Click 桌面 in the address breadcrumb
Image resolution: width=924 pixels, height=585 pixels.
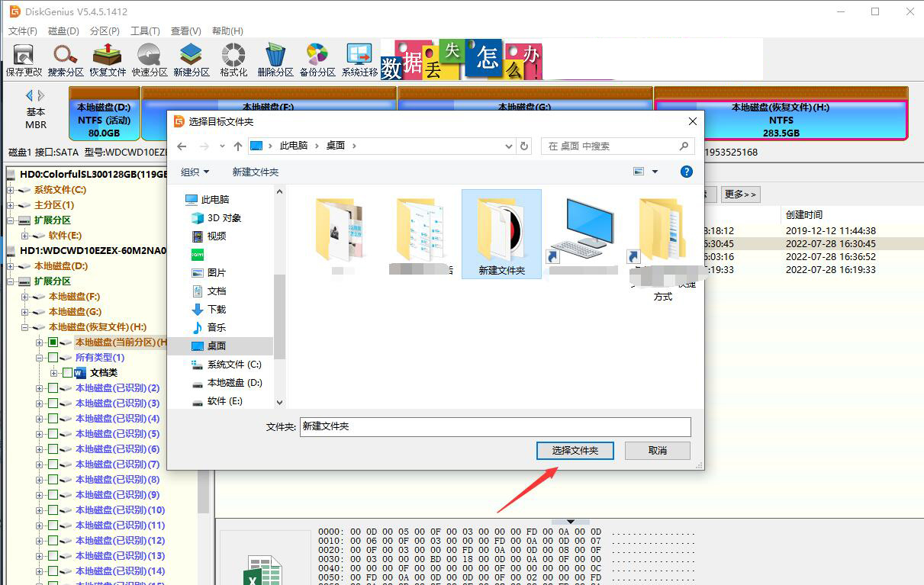click(336, 146)
